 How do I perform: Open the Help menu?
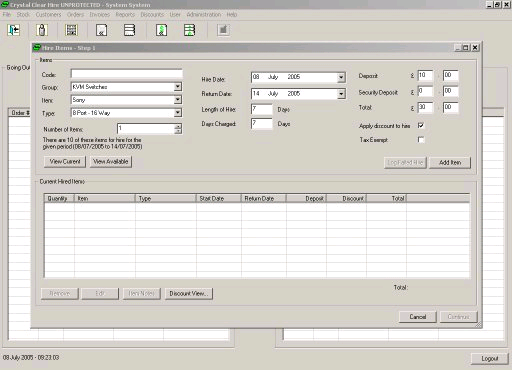pos(232,14)
